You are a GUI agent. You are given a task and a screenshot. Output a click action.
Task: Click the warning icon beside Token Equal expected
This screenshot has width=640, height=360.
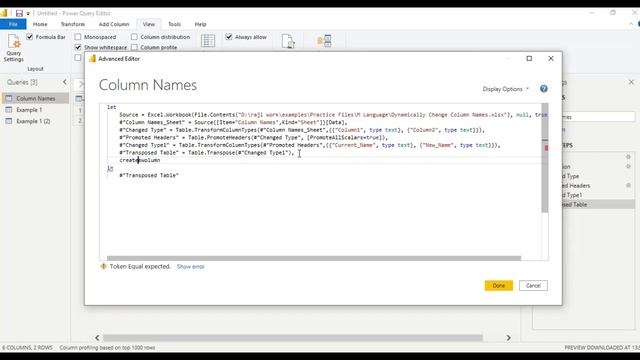pyautogui.click(x=103, y=266)
